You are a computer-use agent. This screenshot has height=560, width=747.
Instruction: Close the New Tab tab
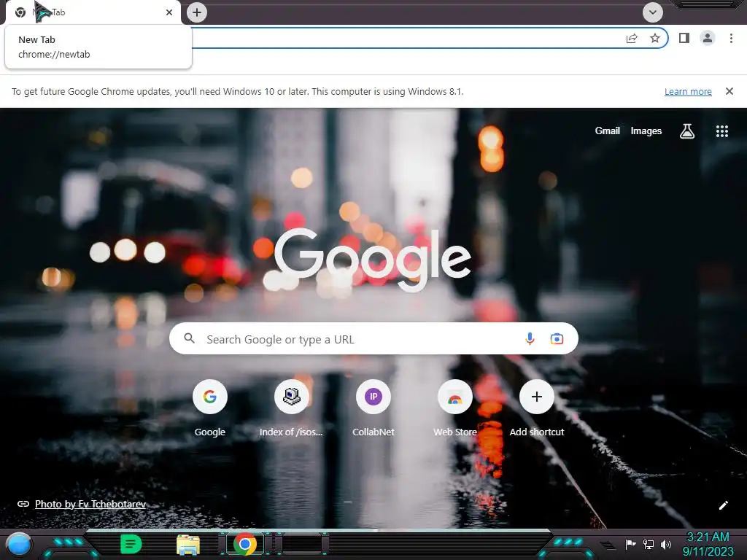point(169,12)
